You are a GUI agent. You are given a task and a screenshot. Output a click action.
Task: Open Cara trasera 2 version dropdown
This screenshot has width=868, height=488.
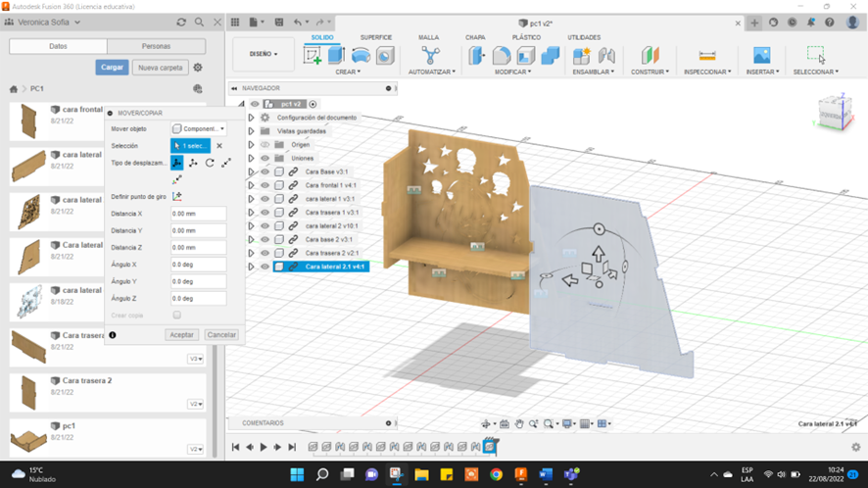pos(195,405)
